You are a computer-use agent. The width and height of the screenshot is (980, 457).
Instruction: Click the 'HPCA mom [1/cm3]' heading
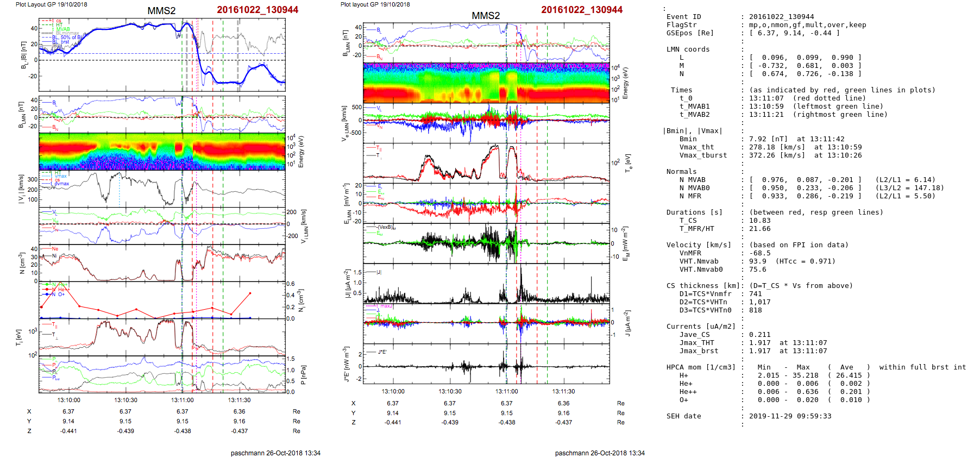(x=701, y=367)
